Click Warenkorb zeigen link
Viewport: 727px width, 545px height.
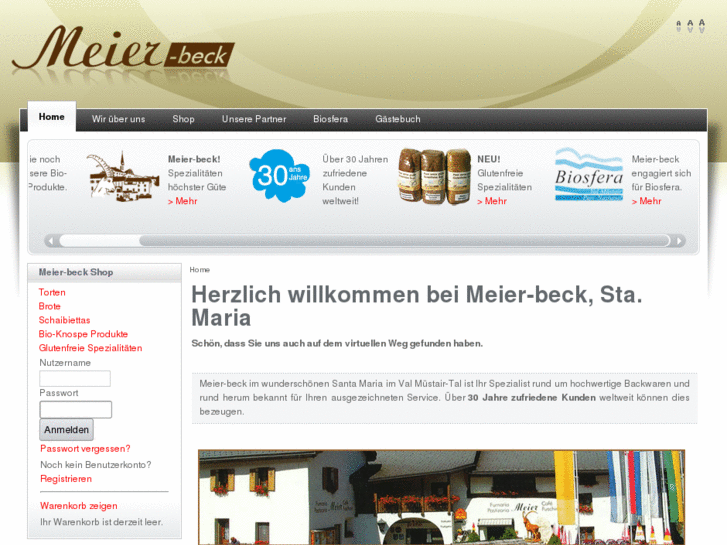click(x=79, y=506)
